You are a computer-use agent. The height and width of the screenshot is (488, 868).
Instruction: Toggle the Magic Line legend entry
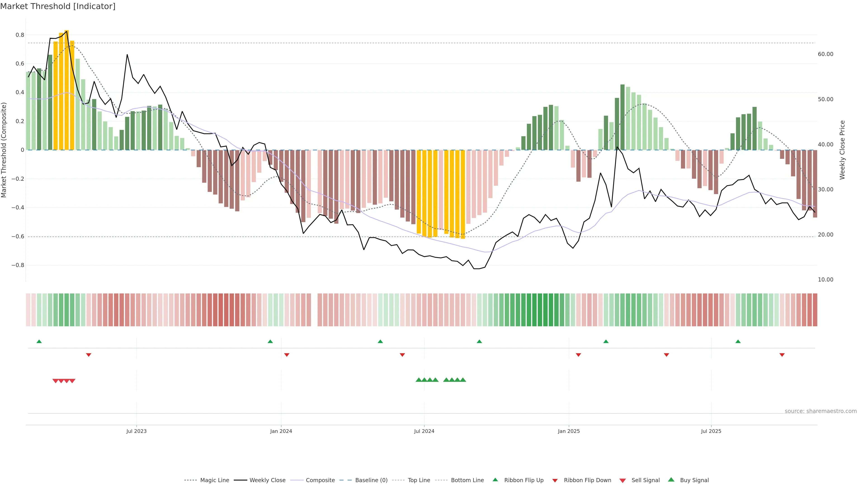tap(214, 480)
